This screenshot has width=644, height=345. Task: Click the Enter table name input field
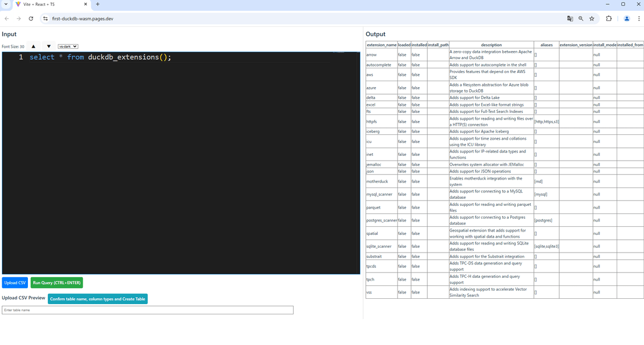pyautogui.click(x=148, y=310)
